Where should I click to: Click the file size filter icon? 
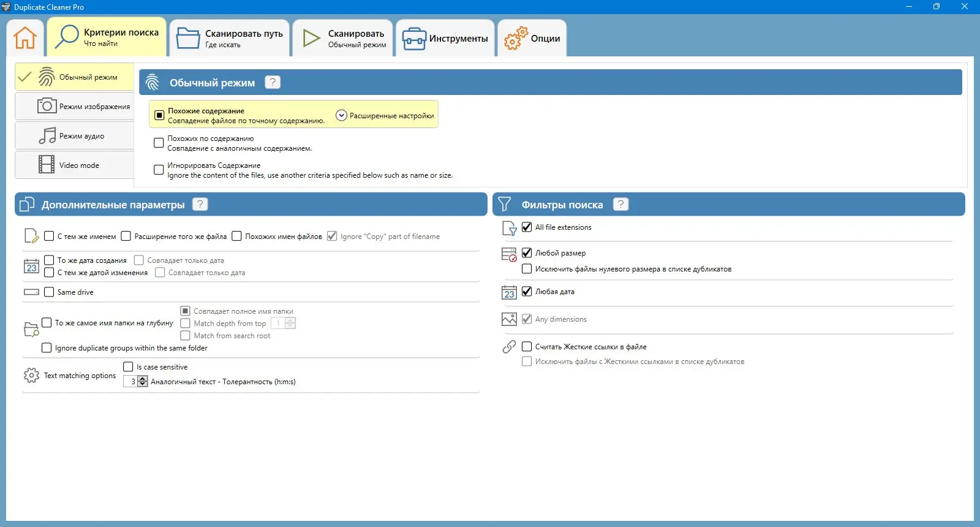coord(509,254)
